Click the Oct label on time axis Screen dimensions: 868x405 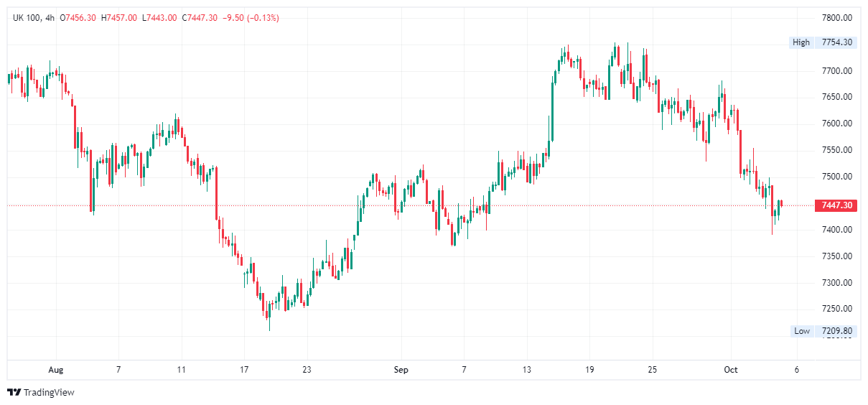(731, 370)
